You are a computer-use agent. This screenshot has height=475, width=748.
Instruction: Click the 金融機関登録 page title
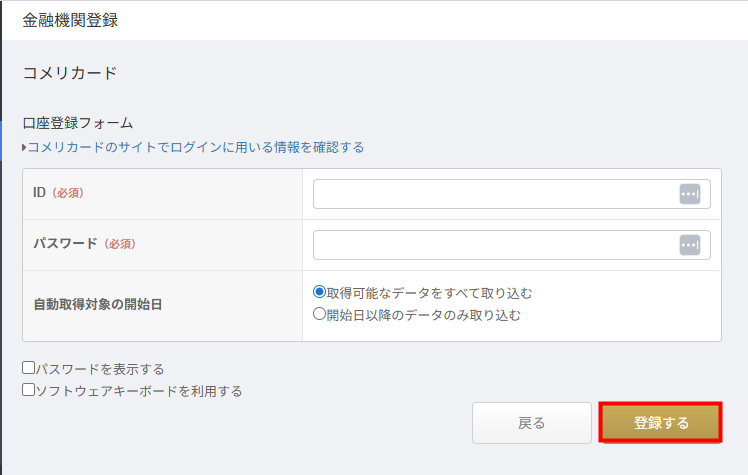pyautogui.click(x=68, y=20)
